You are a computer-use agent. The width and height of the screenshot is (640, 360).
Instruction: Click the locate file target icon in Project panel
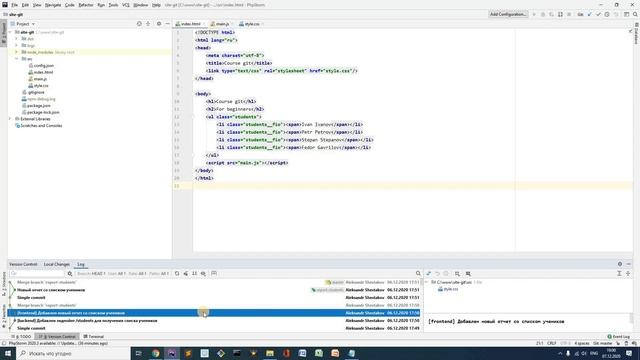click(x=139, y=24)
